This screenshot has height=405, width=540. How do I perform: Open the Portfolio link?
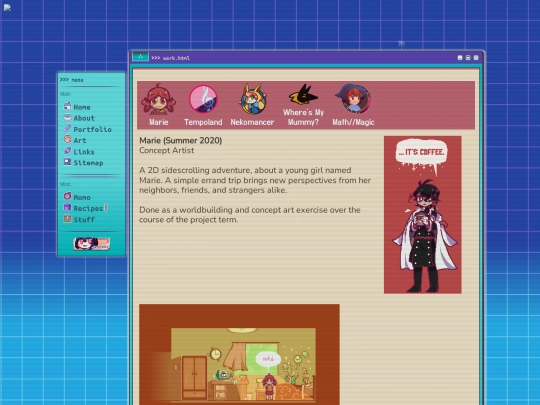(93, 129)
